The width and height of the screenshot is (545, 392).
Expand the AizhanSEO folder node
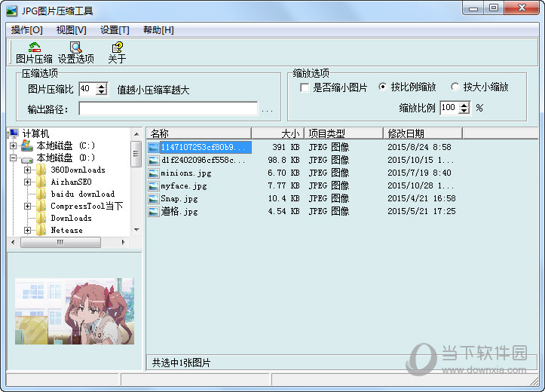pyautogui.click(x=27, y=182)
